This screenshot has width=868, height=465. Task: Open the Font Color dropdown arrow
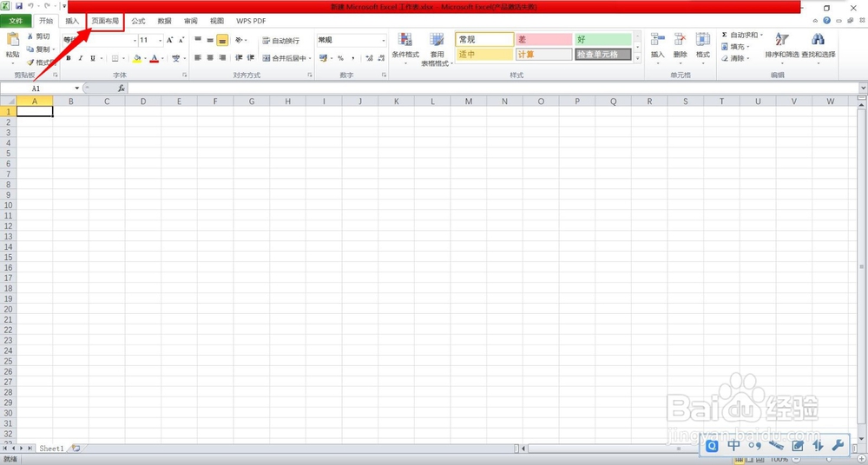pyautogui.click(x=162, y=58)
